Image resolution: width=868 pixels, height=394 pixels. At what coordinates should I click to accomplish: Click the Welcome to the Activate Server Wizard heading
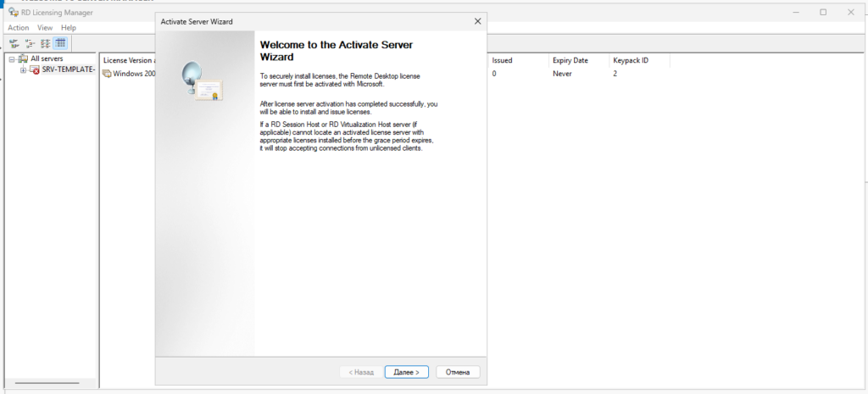click(336, 50)
